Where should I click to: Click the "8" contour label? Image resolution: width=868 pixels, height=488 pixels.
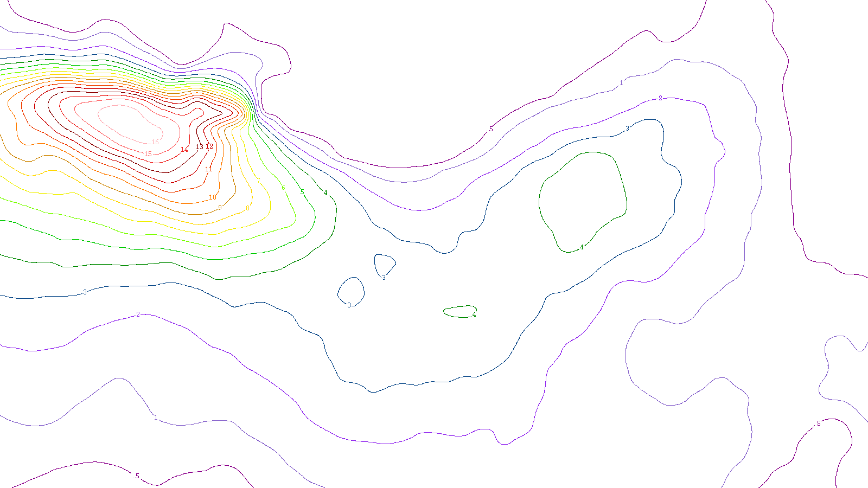point(247,208)
